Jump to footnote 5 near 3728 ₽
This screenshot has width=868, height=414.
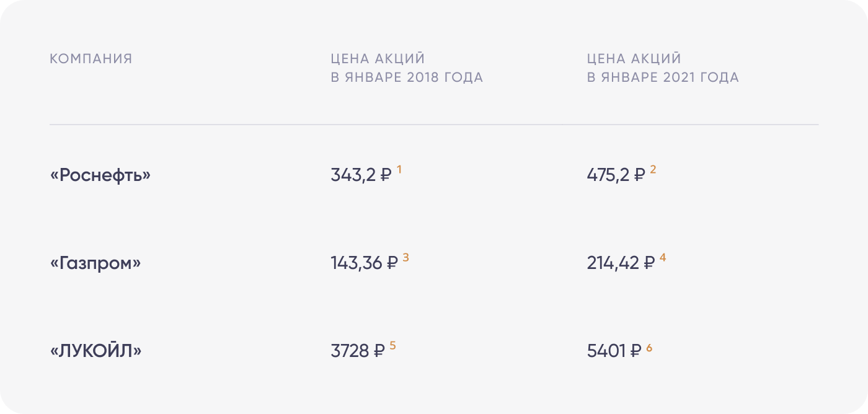click(392, 346)
